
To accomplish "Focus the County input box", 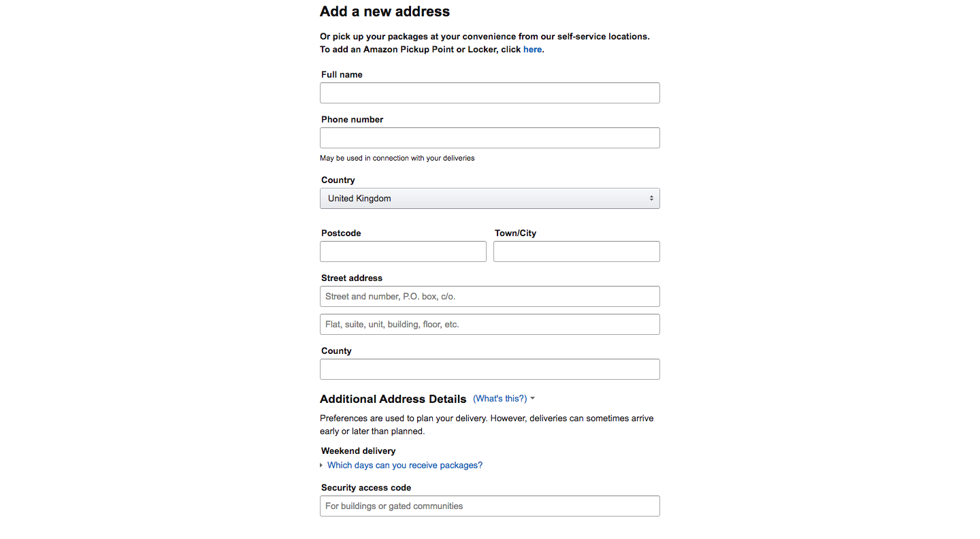I will (489, 370).
